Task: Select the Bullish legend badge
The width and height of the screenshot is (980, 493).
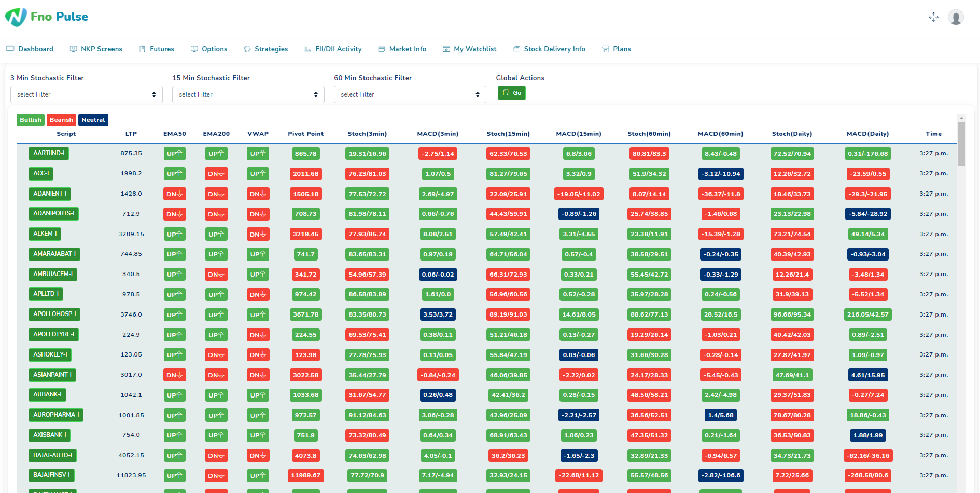Action: point(31,120)
